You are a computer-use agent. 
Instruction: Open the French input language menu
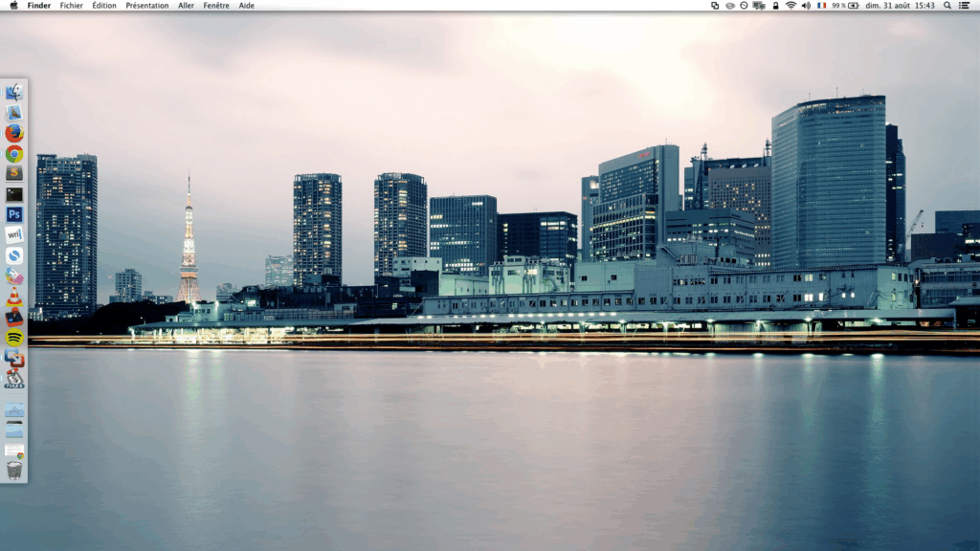[x=821, y=5]
